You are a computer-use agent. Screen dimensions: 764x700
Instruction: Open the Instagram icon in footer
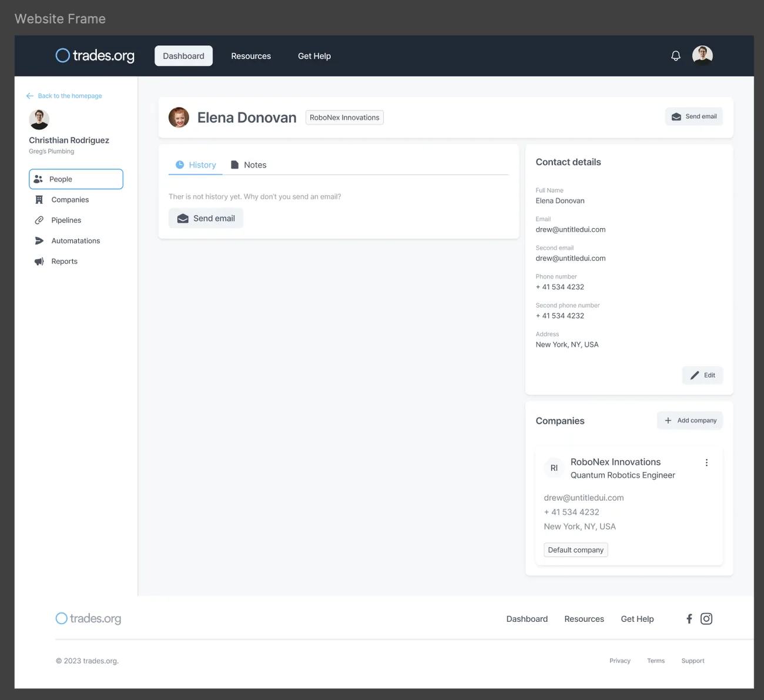(706, 618)
